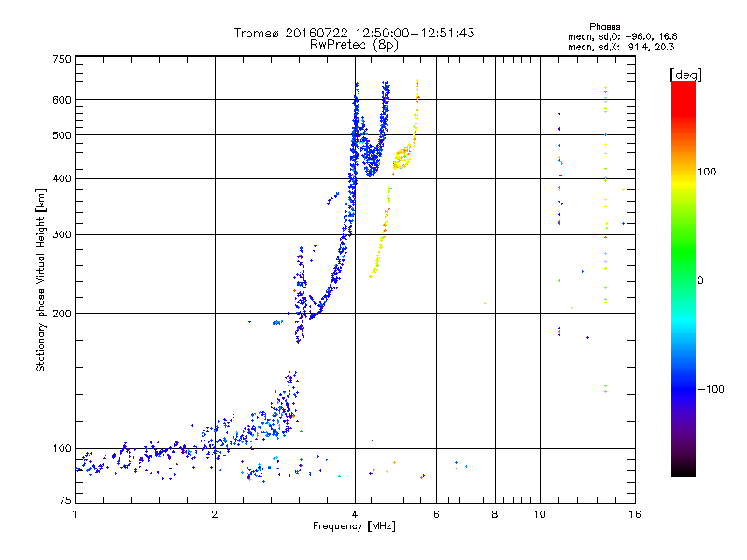Click x-axis tick label "6"
The image size is (747, 560).
pyautogui.click(x=436, y=514)
